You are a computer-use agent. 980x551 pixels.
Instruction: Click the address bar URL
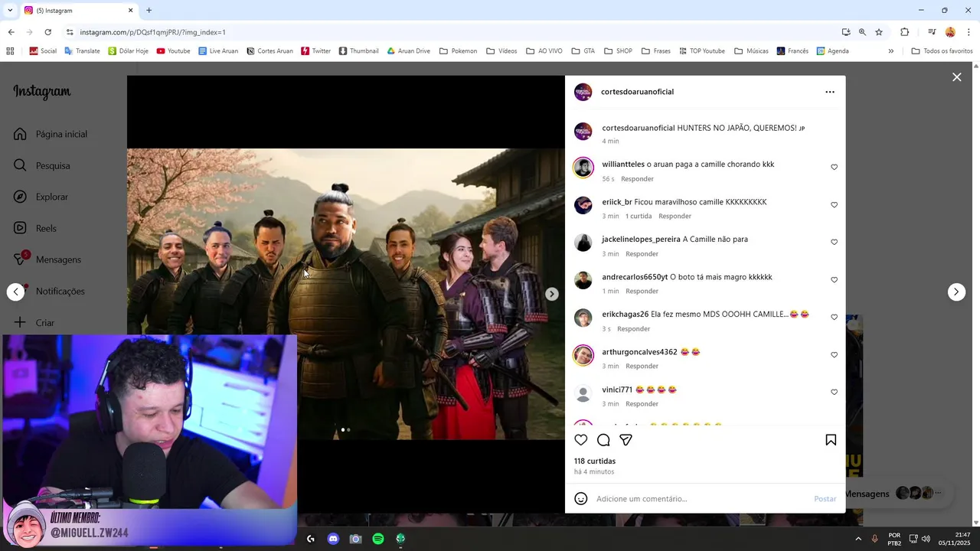(x=152, y=32)
